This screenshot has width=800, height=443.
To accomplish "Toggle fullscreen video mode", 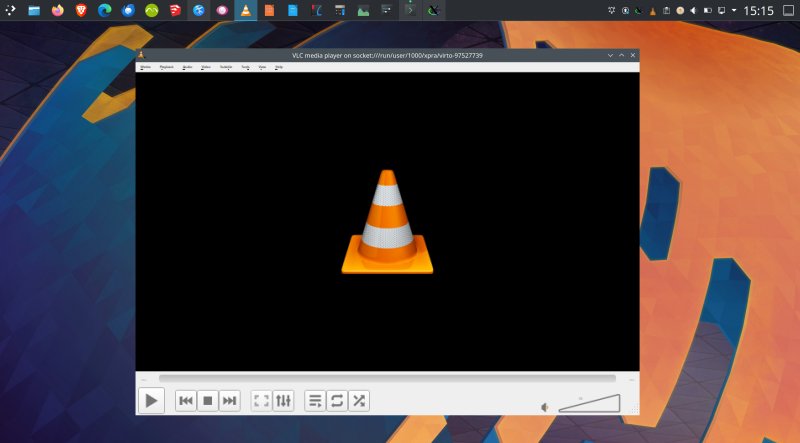I will click(x=261, y=401).
